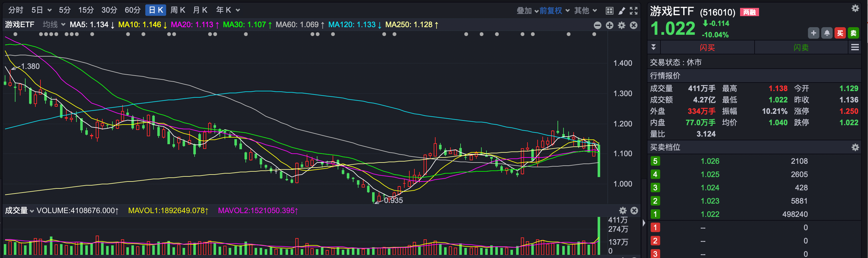Click the 1.380 high price marker
This screenshot has width=868, height=258.
pyautogui.click(x=30, y=66)
